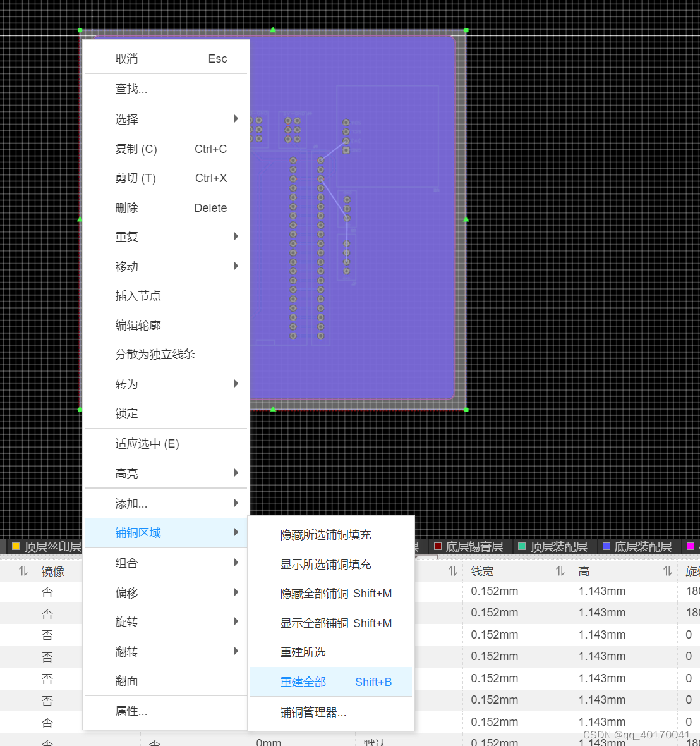Select 删除 menu entry
The height and width of the screenshot is (746, 700).
coord(166,208)
